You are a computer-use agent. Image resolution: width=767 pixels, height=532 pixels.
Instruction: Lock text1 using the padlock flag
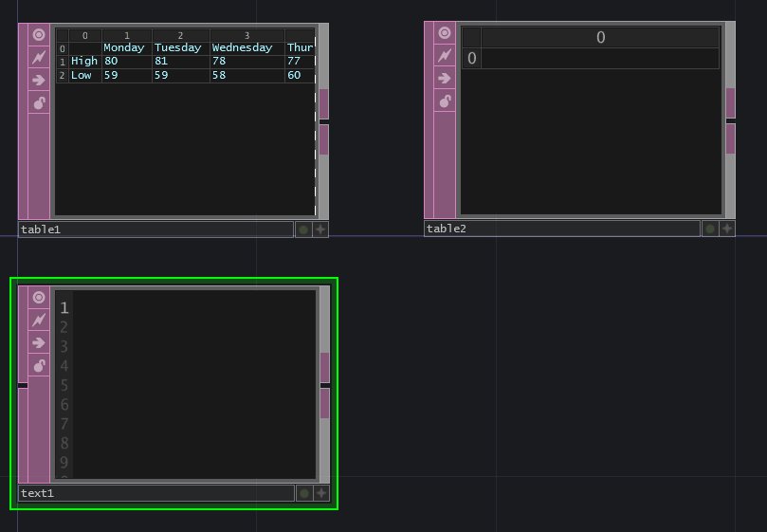[x=39, y=366]
